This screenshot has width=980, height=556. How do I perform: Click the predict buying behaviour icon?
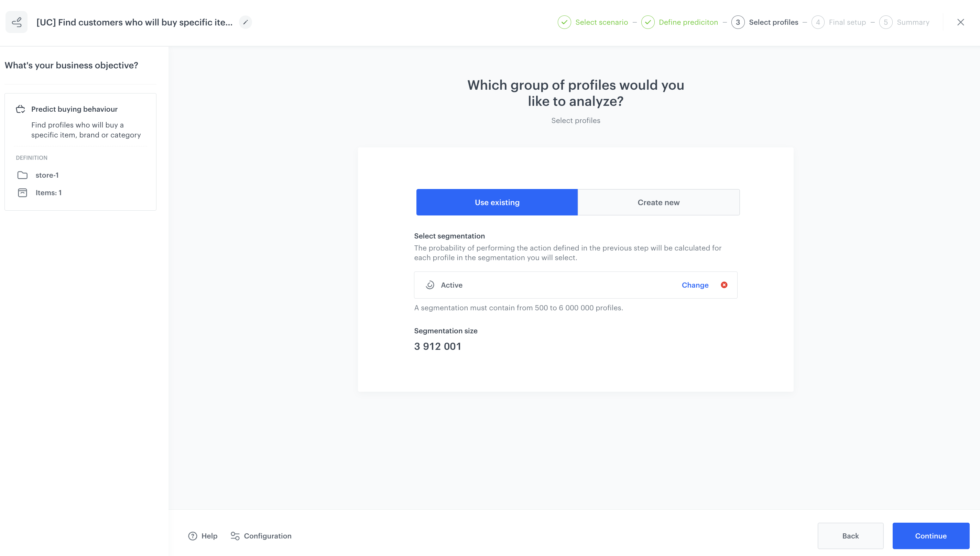20,109
